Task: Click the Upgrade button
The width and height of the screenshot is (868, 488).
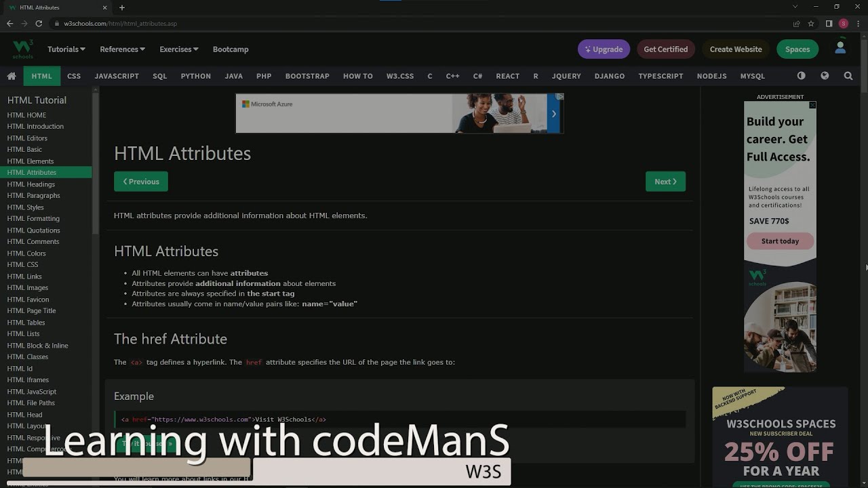Action: 604,49
